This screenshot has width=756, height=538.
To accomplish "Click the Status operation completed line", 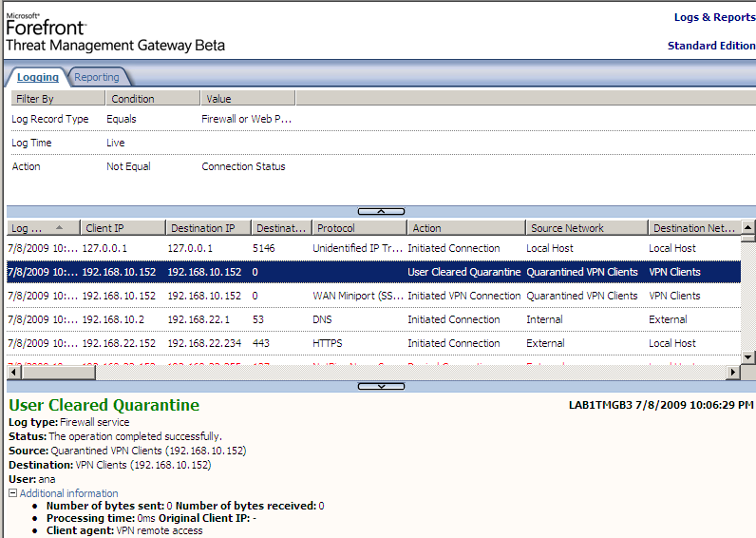I will 115,436.
